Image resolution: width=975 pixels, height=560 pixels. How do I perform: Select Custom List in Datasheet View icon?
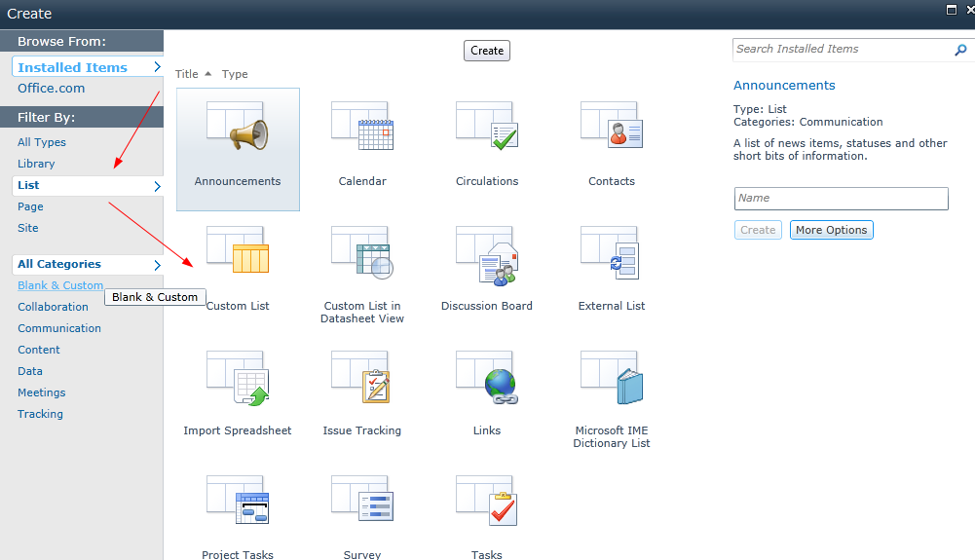coord(362,251)
